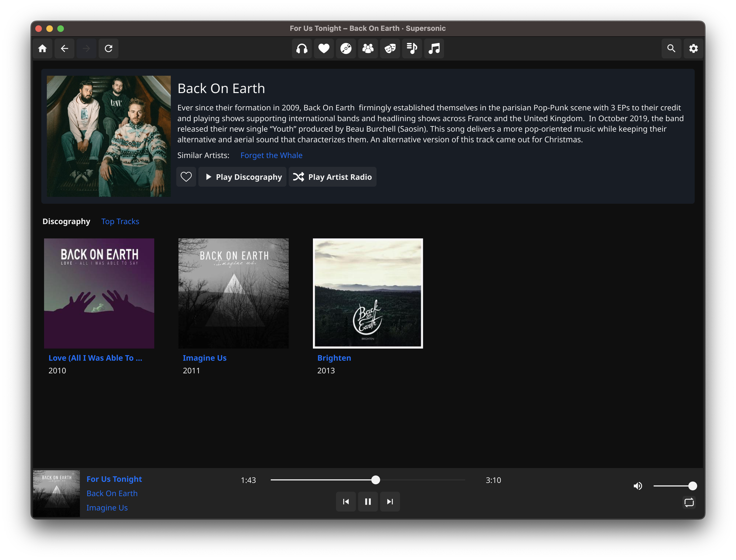Click the total duration 3:10

tap(493, 480)
